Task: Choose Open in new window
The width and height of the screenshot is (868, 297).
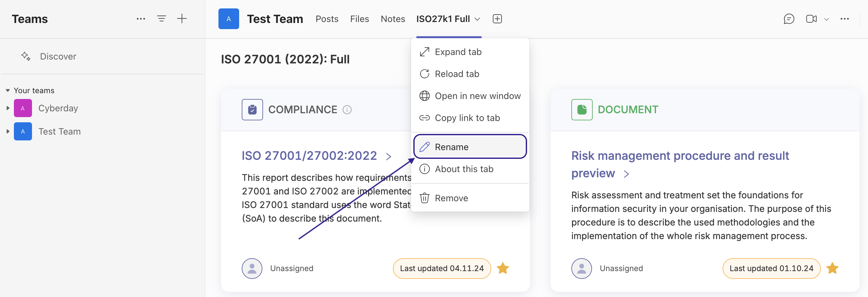Action: pos(470,96)
